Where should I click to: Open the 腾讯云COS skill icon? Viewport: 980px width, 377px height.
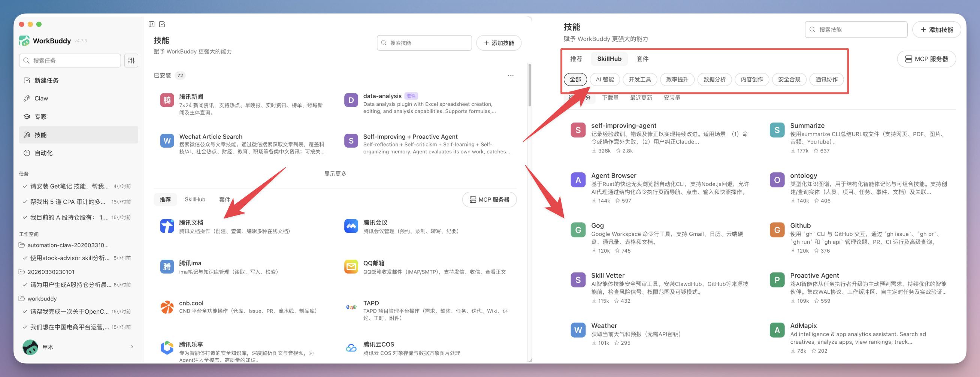point(351,348)
